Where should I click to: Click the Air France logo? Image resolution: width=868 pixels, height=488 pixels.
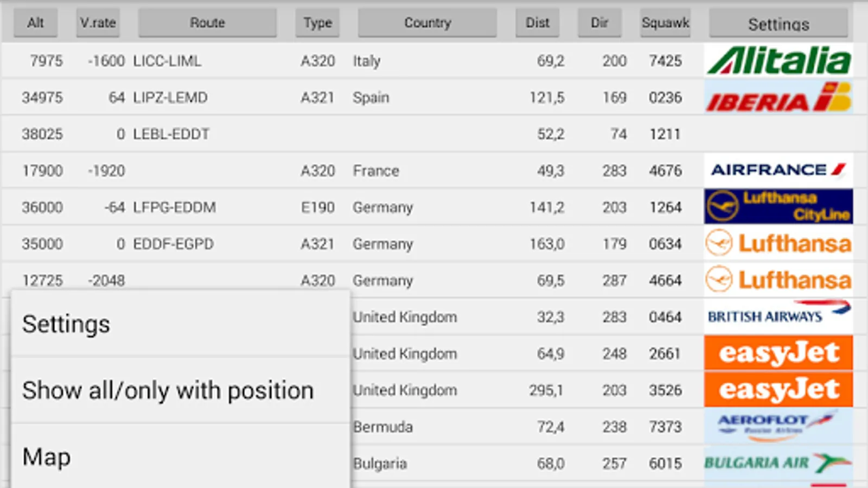click(778, 170)
